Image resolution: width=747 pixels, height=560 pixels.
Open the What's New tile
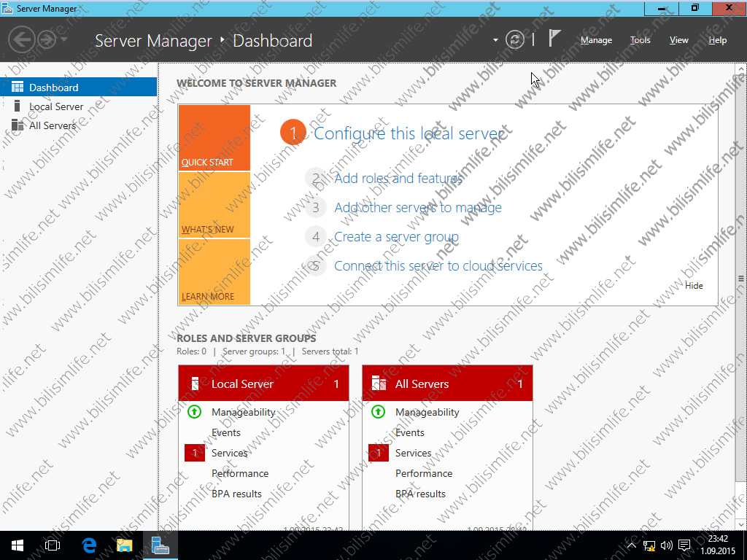[214, 205]
